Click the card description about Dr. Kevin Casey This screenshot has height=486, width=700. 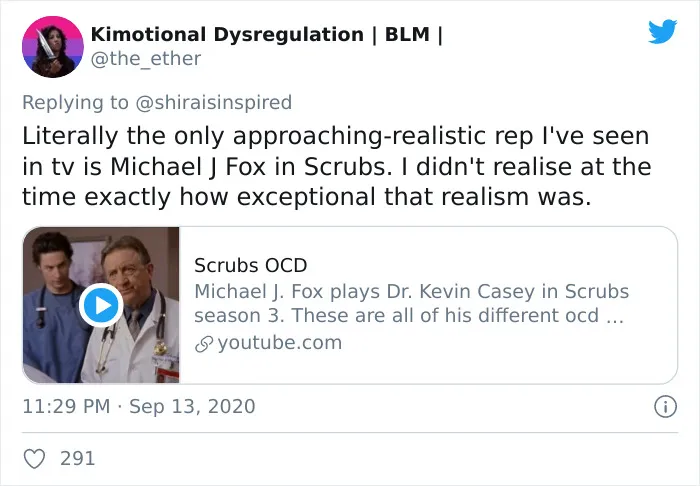click(x=411, y=303)
